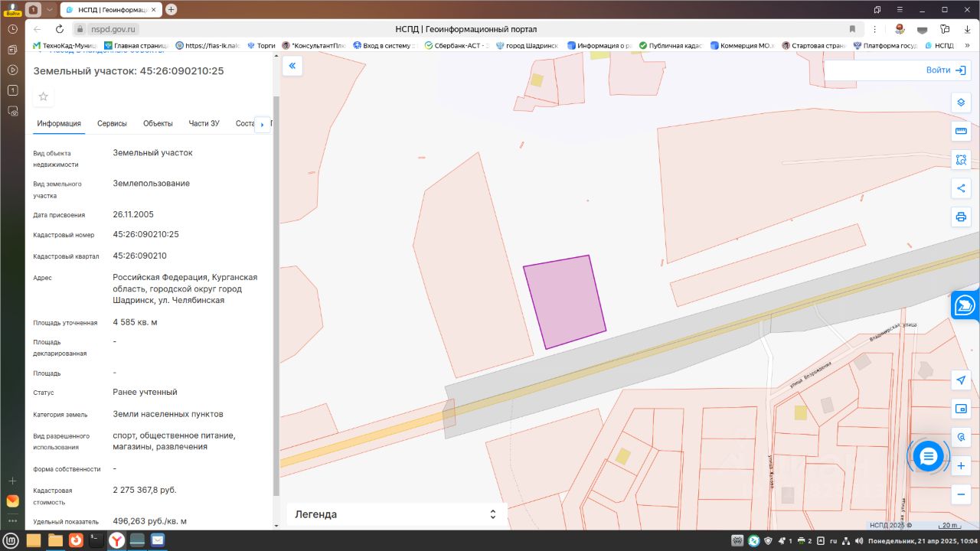Expand the Легенда panel
This screenshot has width=980, height=551.
(397, 514)
